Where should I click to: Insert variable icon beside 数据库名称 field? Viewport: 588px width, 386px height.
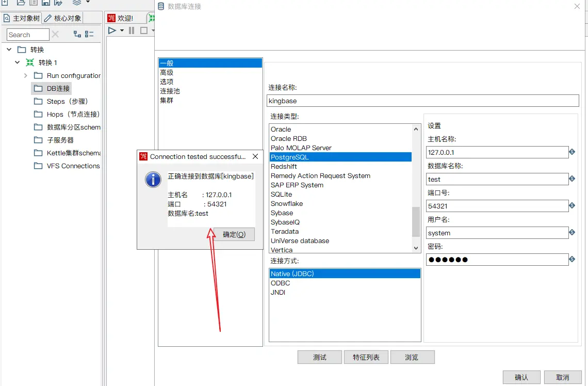click(572, 179)
